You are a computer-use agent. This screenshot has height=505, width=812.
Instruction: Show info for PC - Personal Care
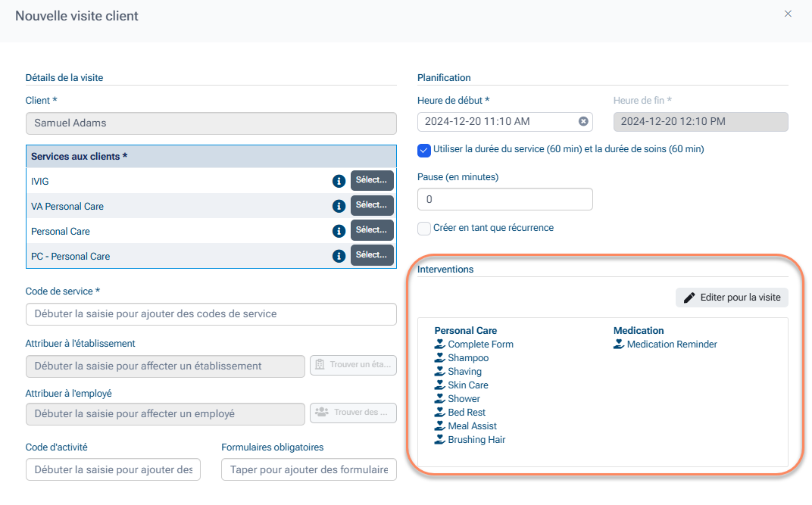pos(339,256)
